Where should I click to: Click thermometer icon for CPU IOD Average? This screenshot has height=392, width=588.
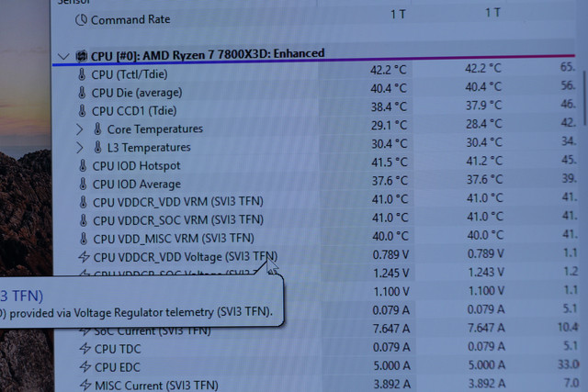pos(83,184)
